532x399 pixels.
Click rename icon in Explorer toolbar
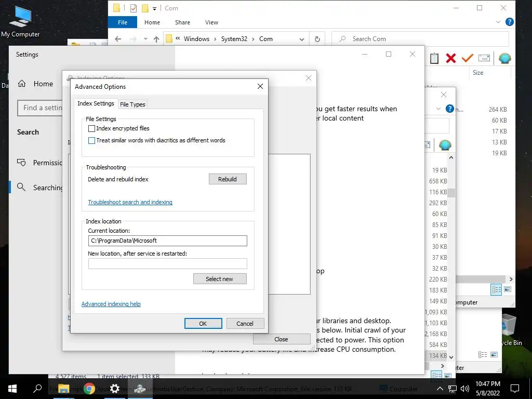(x=484, y=58)
